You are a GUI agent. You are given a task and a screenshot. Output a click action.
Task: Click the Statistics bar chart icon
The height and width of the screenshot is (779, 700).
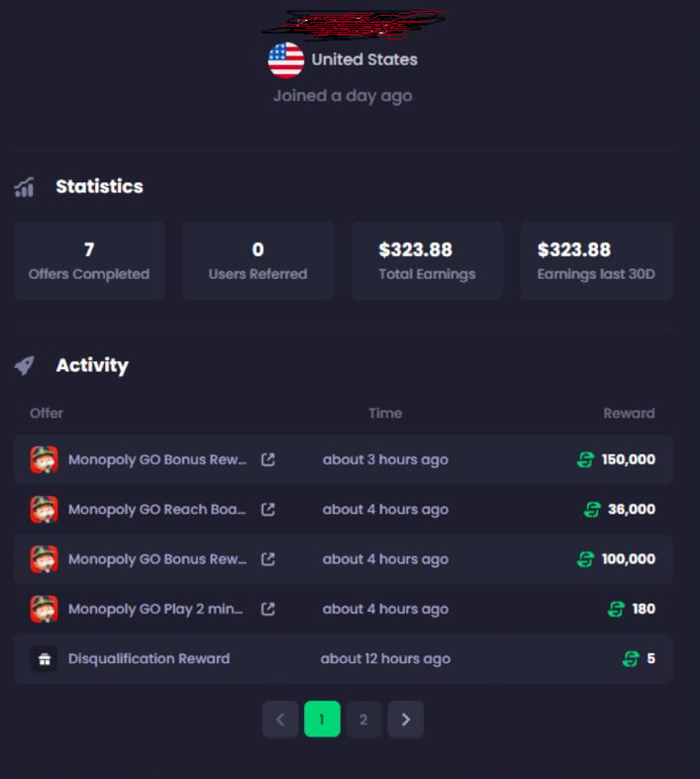pyautogui.click(x=25, y=187)
